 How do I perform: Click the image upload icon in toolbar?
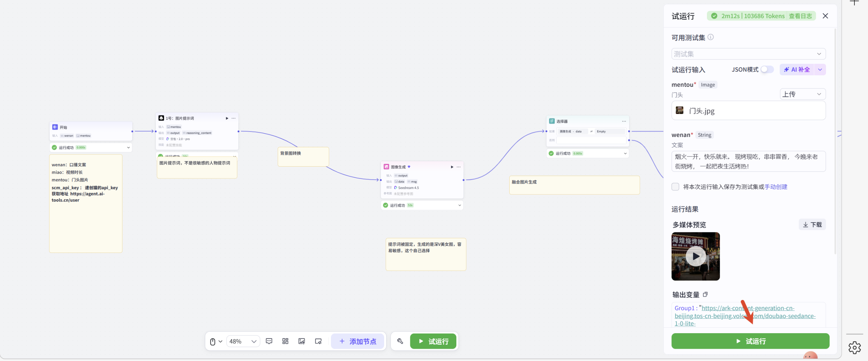tap(301, 341)
